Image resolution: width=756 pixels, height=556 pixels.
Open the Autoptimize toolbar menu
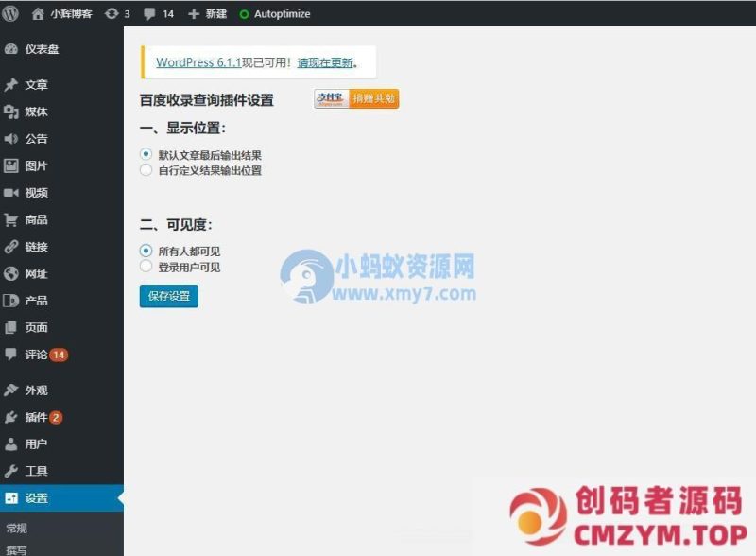click(276, 13)
